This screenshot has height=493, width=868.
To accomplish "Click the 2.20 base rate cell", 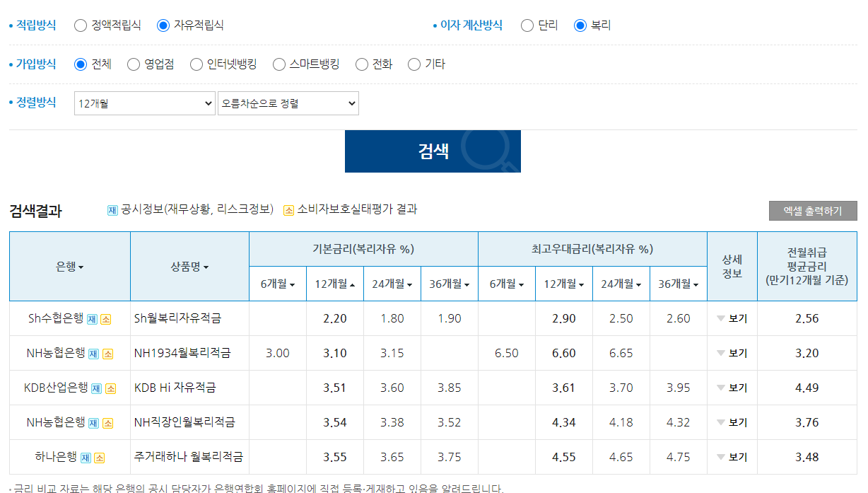I will (335, 319).
